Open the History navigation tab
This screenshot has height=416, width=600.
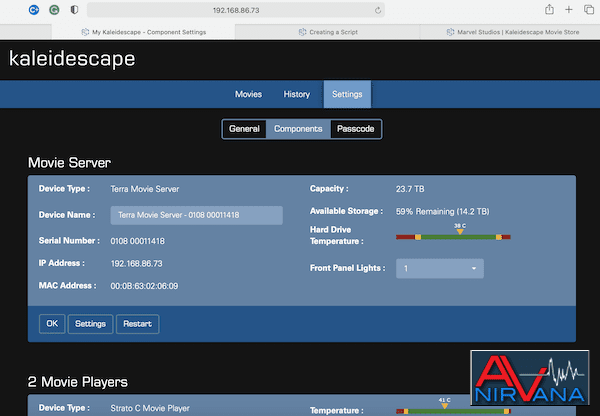[x=297, y=94]
